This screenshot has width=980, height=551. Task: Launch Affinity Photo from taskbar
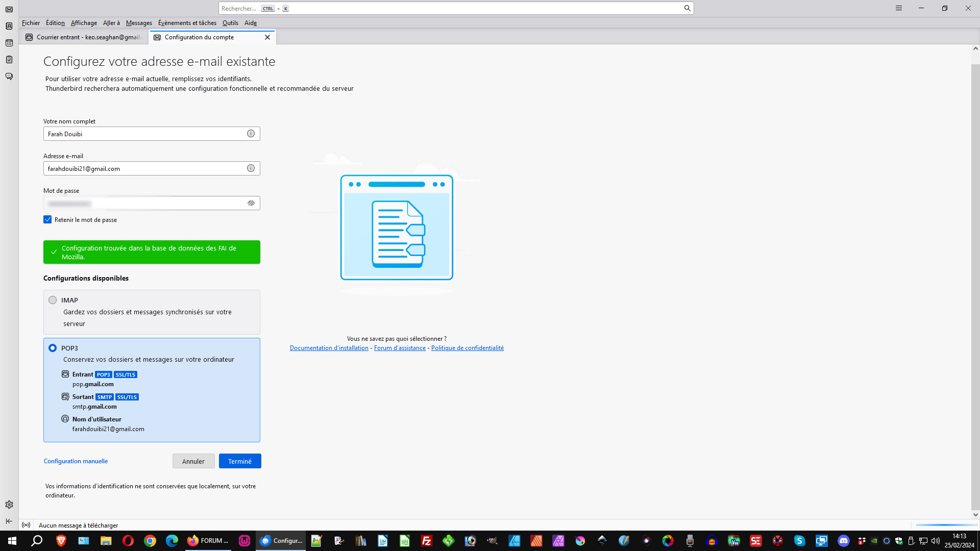[x=558, y=541]
